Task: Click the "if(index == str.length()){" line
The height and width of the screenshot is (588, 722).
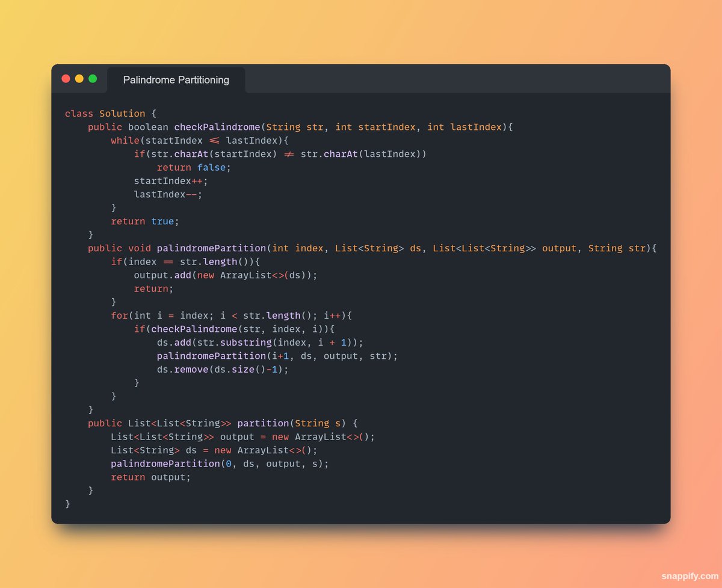Action: pyautogui.click(x=185, y=262)
